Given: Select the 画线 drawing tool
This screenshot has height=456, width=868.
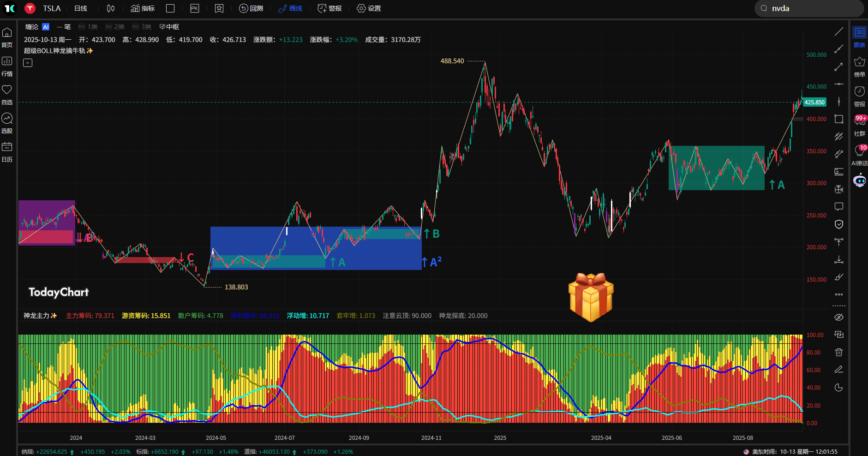Looking at the screenshot, I should pos(290,8).
